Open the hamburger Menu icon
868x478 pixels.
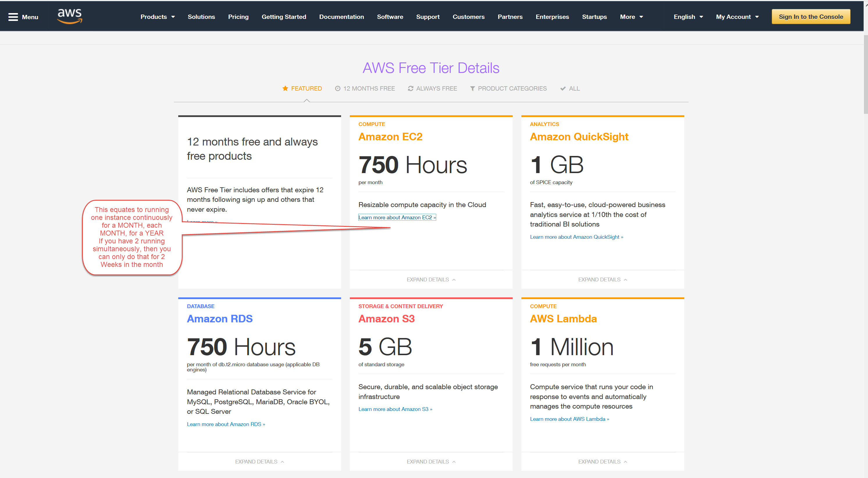[x=13, y=17]
